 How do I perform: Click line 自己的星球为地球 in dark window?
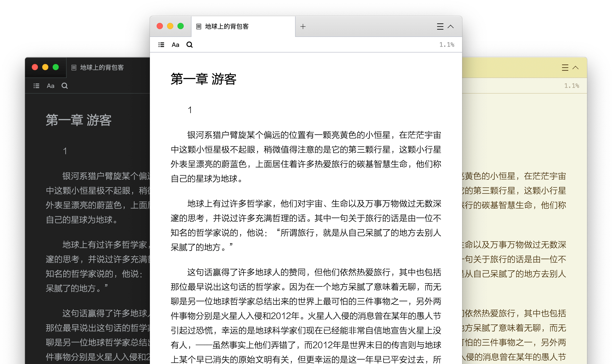[x=82, y=220]
